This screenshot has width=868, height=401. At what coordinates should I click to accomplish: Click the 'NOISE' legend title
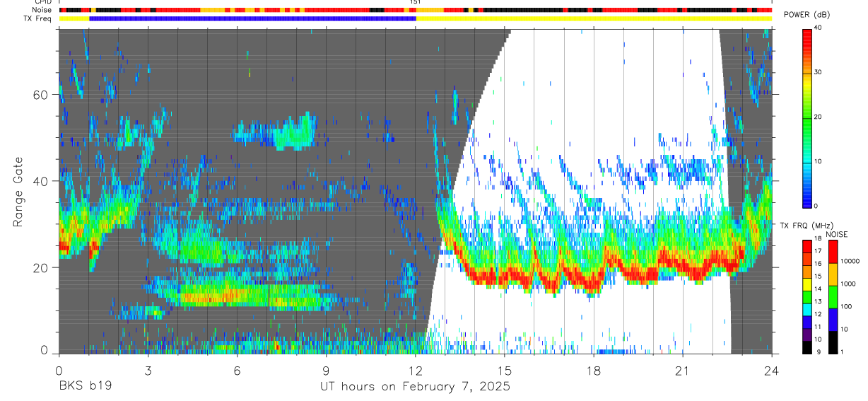click(838, 234)
